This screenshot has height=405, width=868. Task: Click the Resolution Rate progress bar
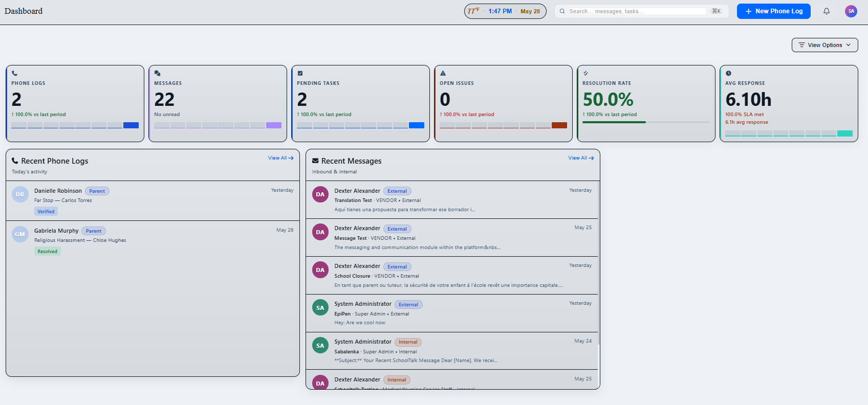coord(646,122)
